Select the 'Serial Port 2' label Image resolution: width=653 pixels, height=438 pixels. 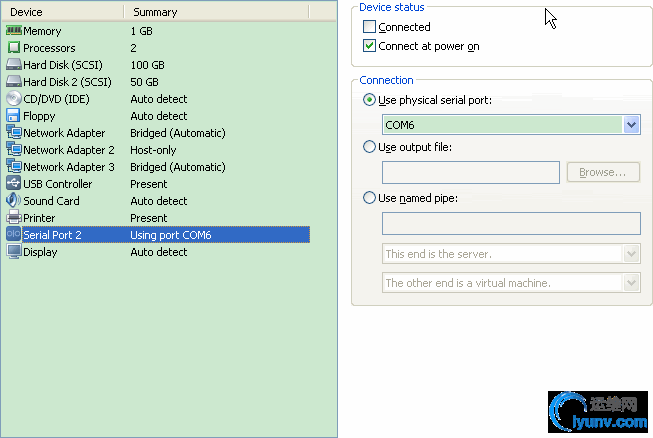click(52, 235)
